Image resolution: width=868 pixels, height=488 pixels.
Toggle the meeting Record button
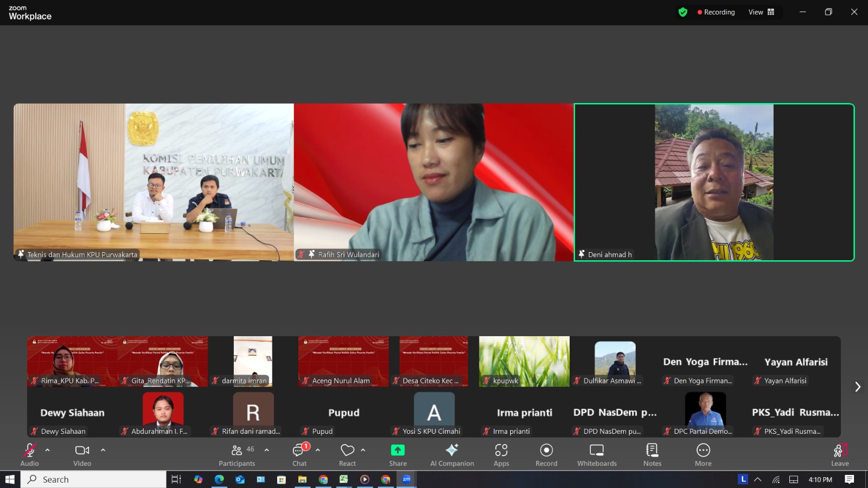(x=546, y=454)
